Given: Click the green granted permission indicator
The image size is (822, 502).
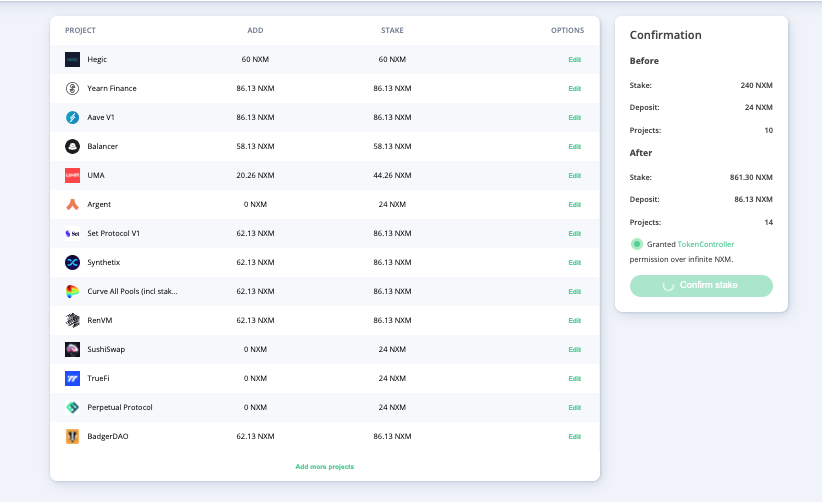Looking at the screenshot, I should coord(636,244).
